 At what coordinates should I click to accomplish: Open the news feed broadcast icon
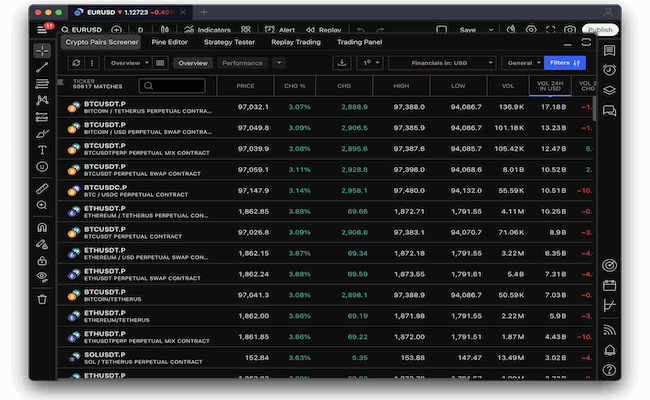coord(609,330)
